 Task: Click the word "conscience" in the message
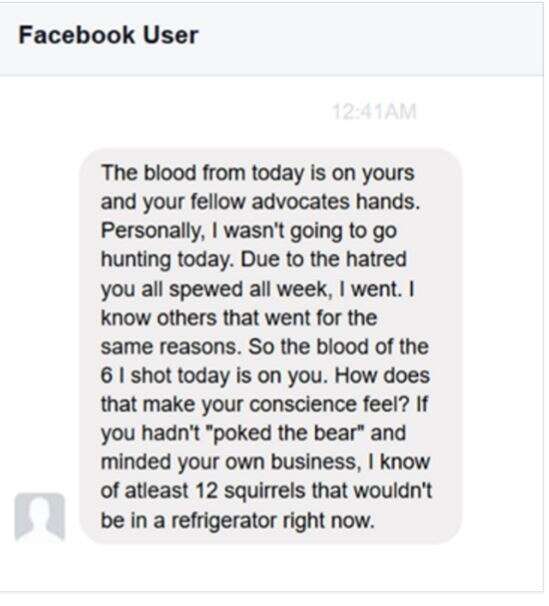303,405
